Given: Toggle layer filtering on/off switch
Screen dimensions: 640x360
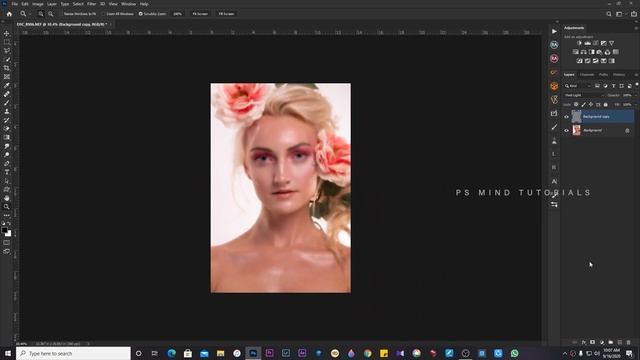Looking at the screenshot, I should pos(636,85).
